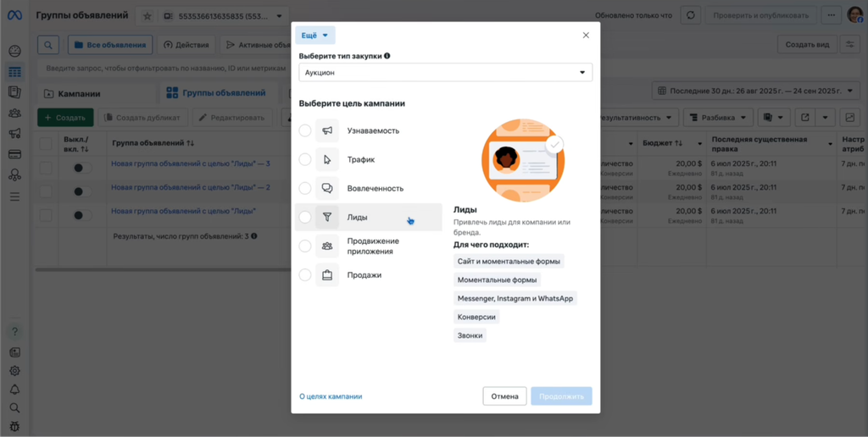
Task: Select the 'Узнаваемость' objective radio button
Action: click(305, 130)
